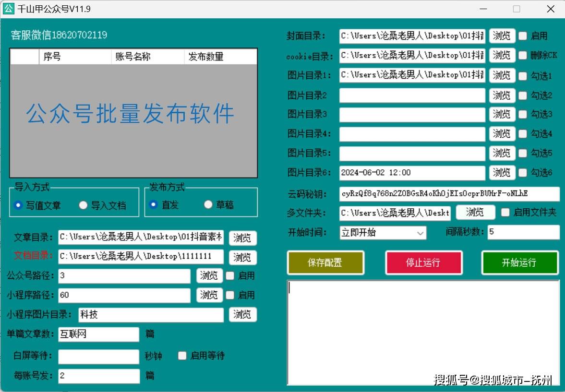The image size is (565, 392).
Task: Browse for 图片目录5 folder
Action: tap(502, 153)
